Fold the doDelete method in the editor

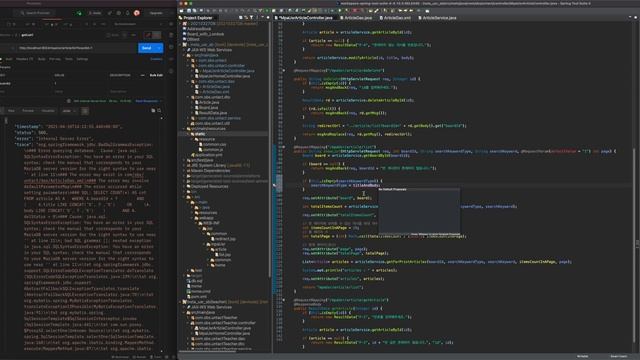(284, 71)
